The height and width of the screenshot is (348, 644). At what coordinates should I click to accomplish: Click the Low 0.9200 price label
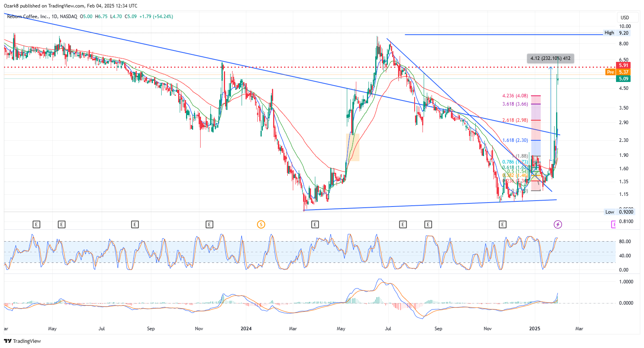tap(619, 212)
